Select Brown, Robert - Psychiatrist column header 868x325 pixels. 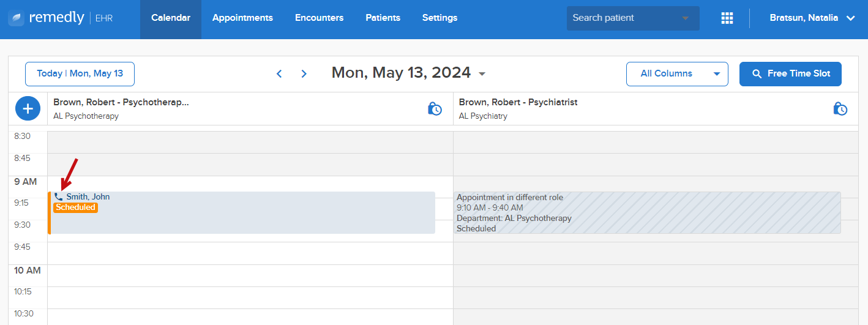click(x=518, y=102)
